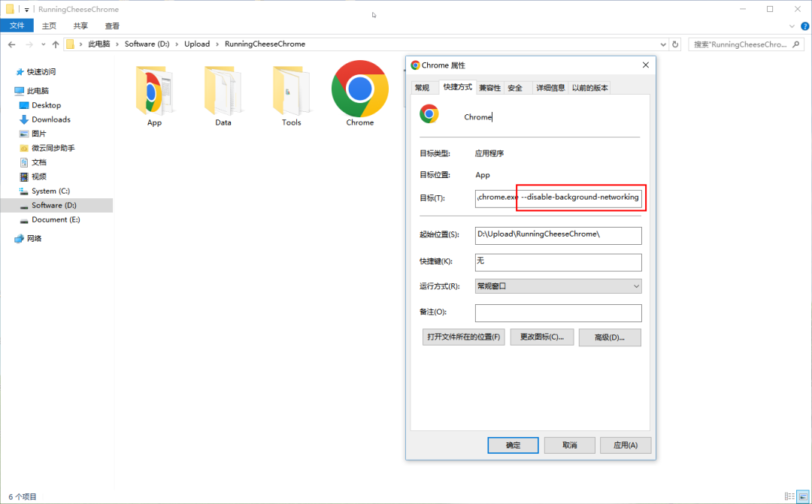
Task: Cancel the properties dialog with 取消
Action: 570,445
